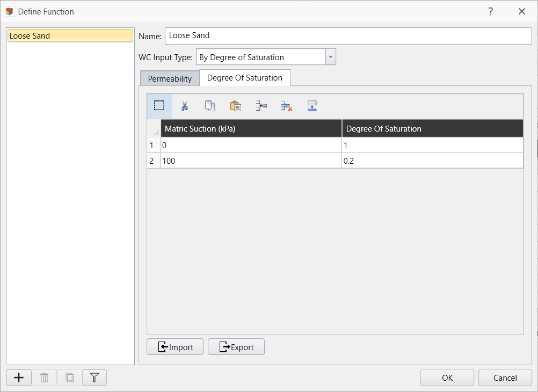Click the Delete Row icon with red X
Screen dimensions: 538x392
coord(287,106)
